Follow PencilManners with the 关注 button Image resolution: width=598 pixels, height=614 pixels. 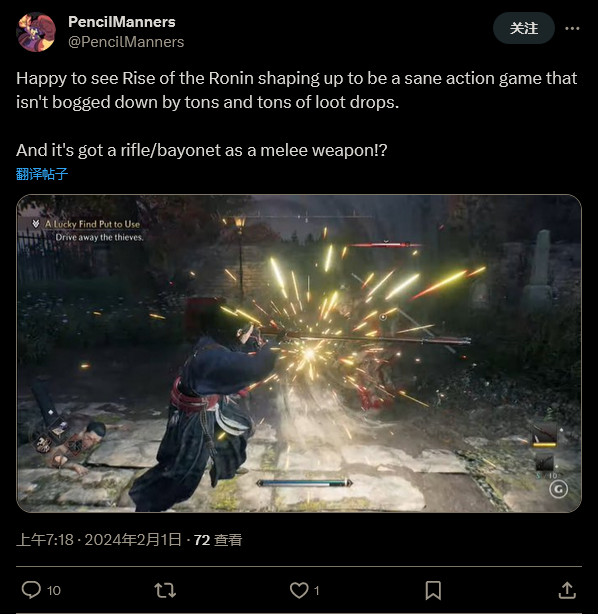(524, 28)
